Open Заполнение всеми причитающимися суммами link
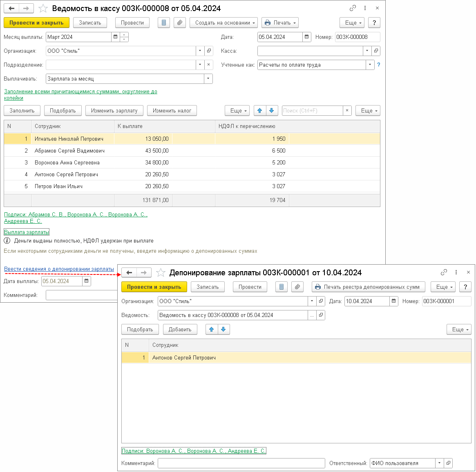 pyautogui.click(x=80, y=94)
